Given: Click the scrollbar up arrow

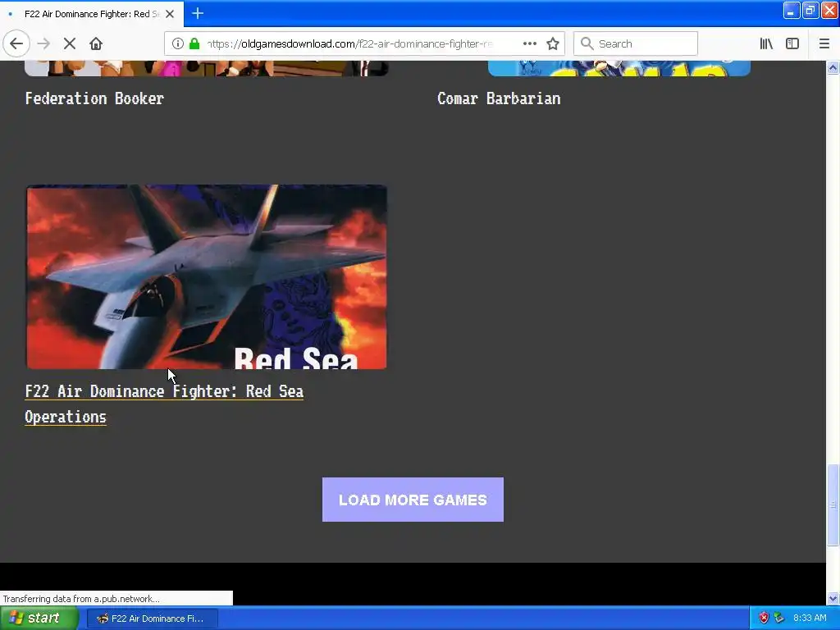Looking at the screenshot, I should coord(833,68).
